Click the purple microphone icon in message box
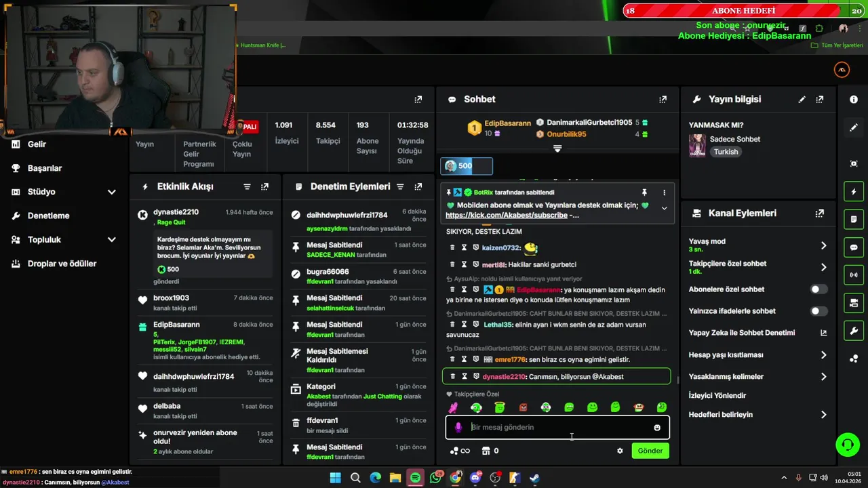 pyautogui.click(x=458, y=428)
